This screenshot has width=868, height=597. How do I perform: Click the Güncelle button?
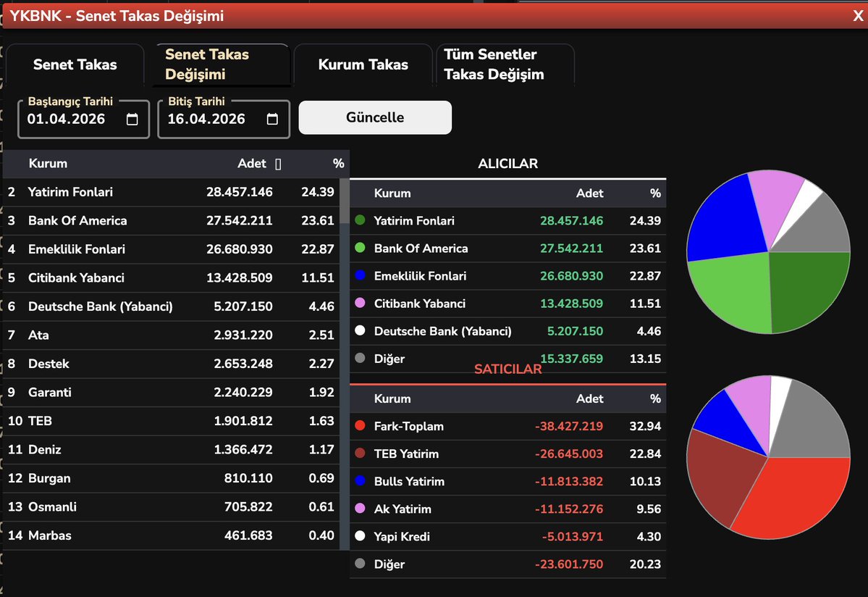[375, 117]
